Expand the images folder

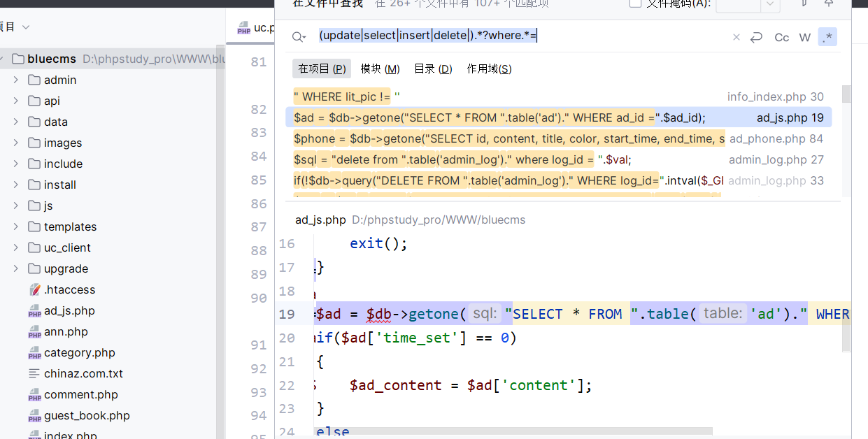pos(15,143)
